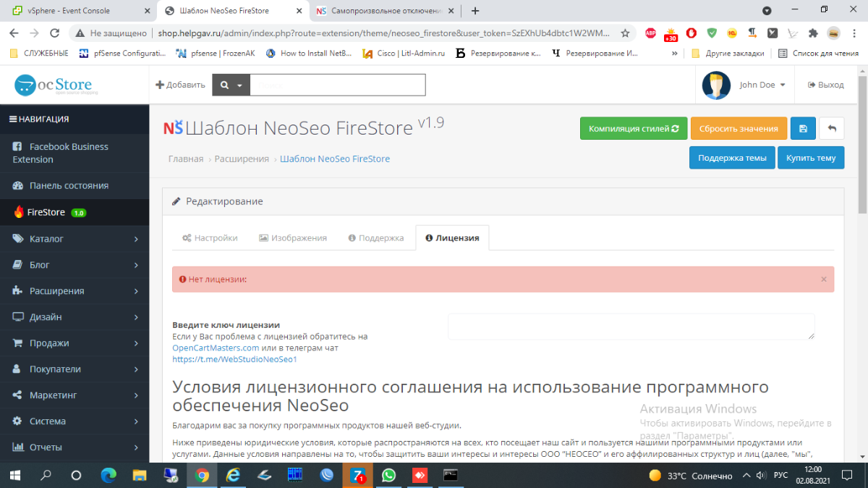Switch to Изображения tab

click(x=293, y=237)
